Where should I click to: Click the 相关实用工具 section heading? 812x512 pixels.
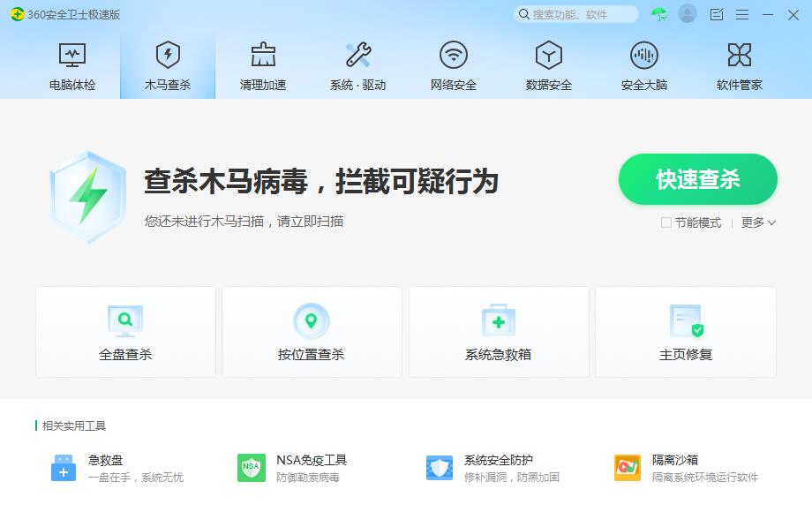74,426
